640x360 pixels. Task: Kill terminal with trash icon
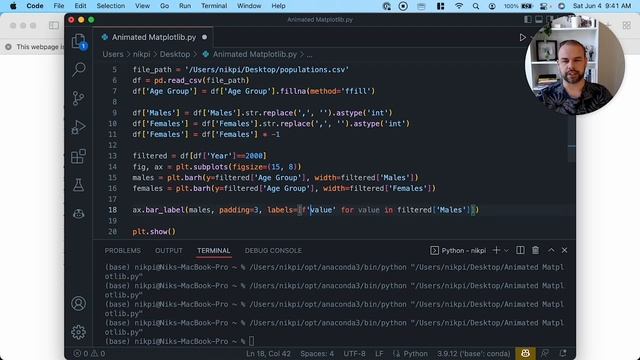(536, 250)
